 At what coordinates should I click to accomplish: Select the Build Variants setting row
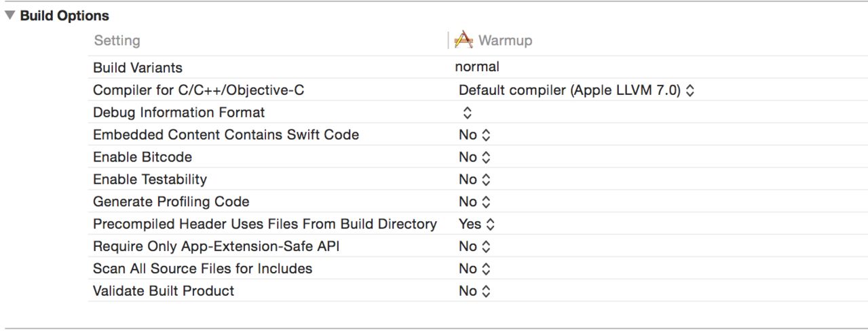click(138, 68)
